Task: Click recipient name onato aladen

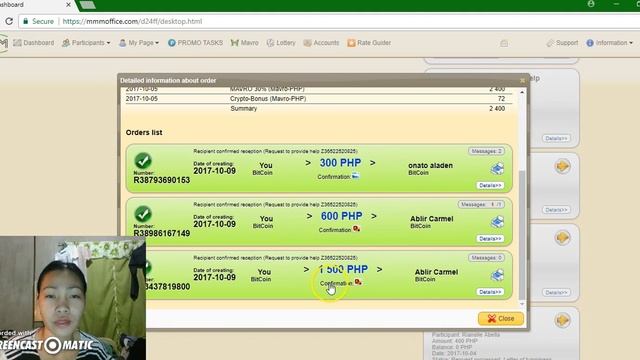Action: click(x=430, y=165)
